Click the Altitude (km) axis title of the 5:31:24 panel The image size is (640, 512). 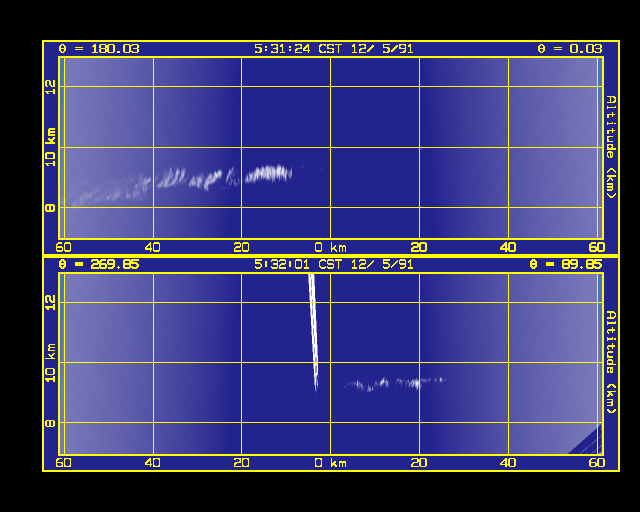pos(611,147)
